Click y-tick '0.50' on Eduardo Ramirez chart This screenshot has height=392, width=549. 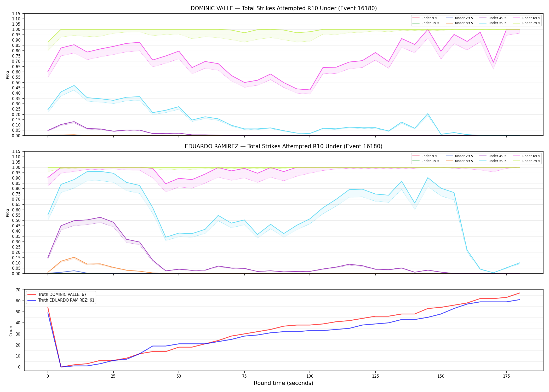16,221
